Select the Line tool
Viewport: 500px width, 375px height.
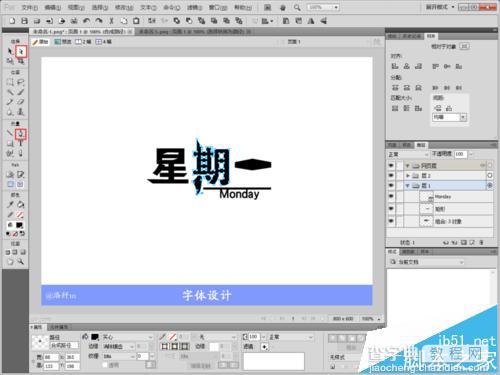click(x=10, y=134)
